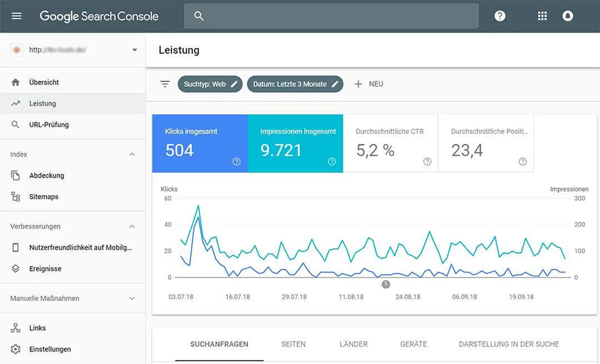Open the Abdeckung report link
This screenshot has height=364, width=600.
[72, 175]
